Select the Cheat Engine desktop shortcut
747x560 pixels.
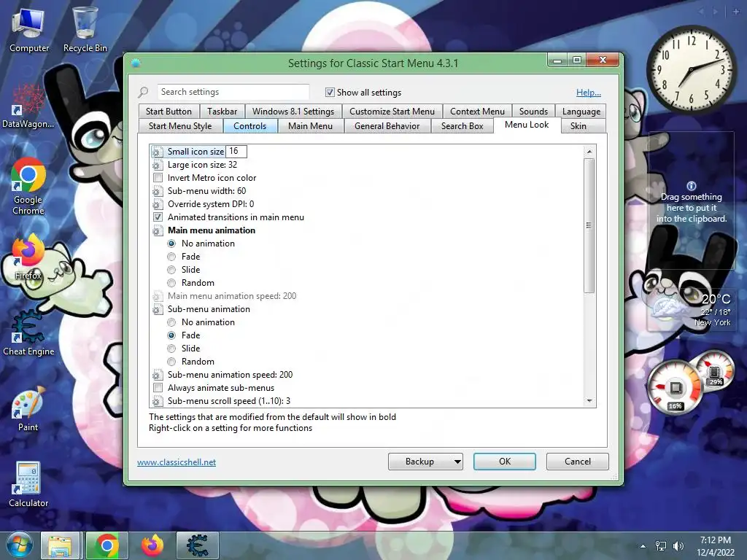point(28,333)
